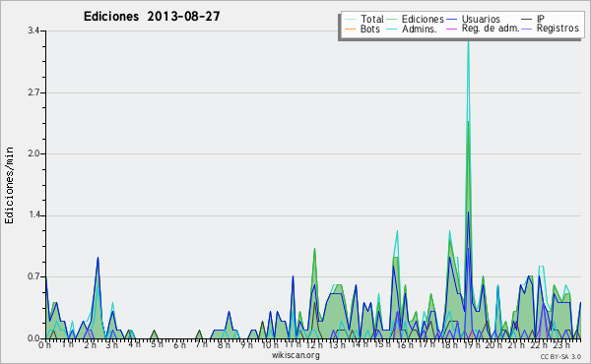Click the green peak at 12 h
The image size is (591, 364).
(314, 250)
